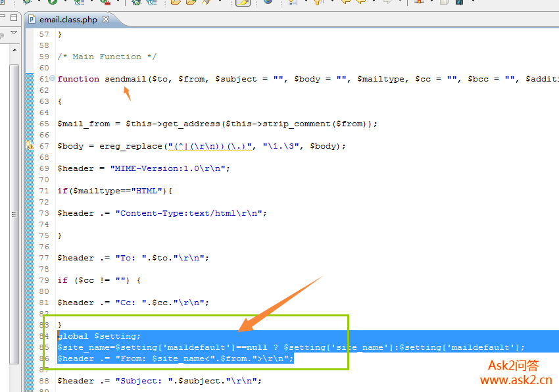Close the email.class.php editor tab
559x392 pixels.
click(106, 20)
